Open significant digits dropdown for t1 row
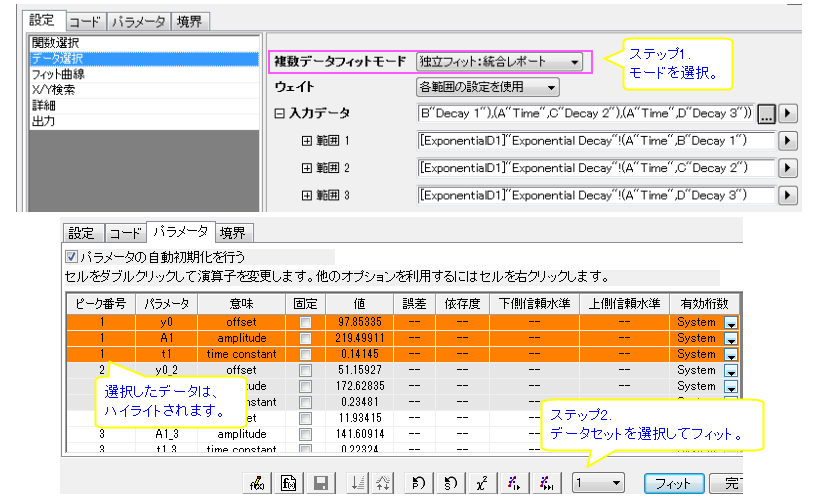This screenshot has width=814, height=501. [x=731, y=355]
